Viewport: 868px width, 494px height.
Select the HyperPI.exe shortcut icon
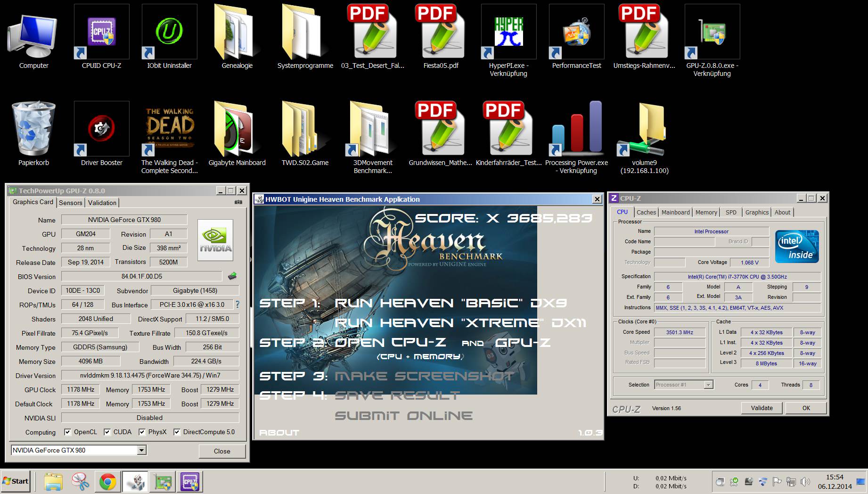(508, 41)
